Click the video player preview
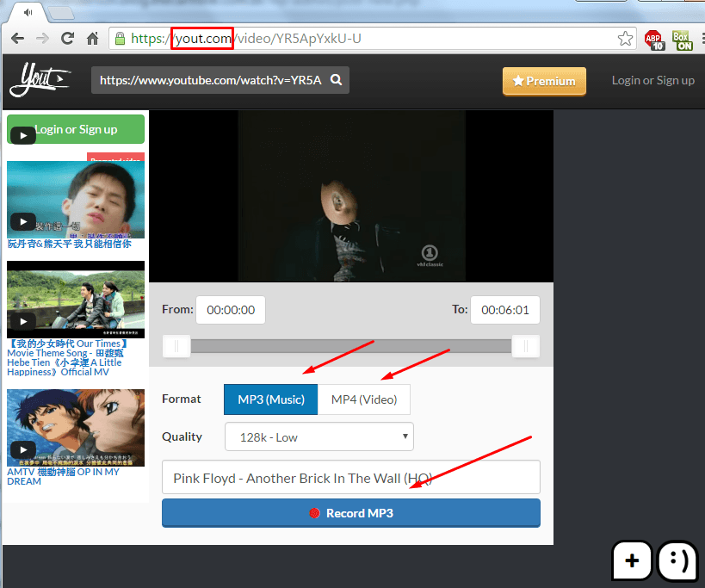This screenshot has width=705, height=588. (351, 196)
